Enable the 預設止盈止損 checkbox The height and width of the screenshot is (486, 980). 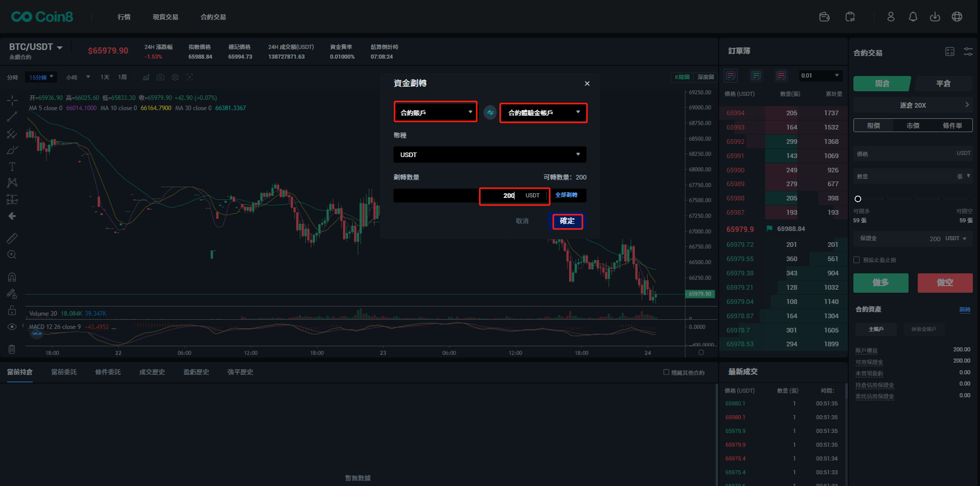856,260
